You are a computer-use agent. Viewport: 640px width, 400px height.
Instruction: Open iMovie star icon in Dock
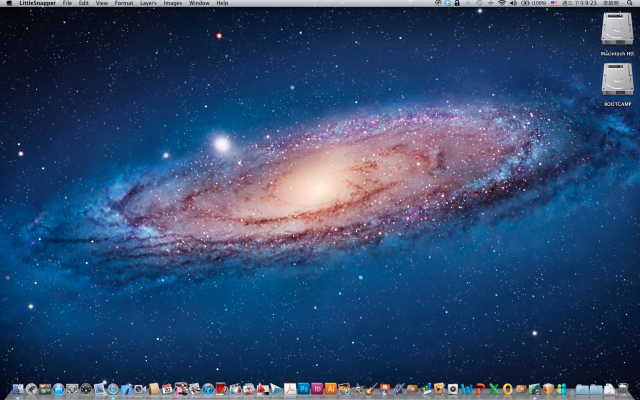[x=358, y=389]
